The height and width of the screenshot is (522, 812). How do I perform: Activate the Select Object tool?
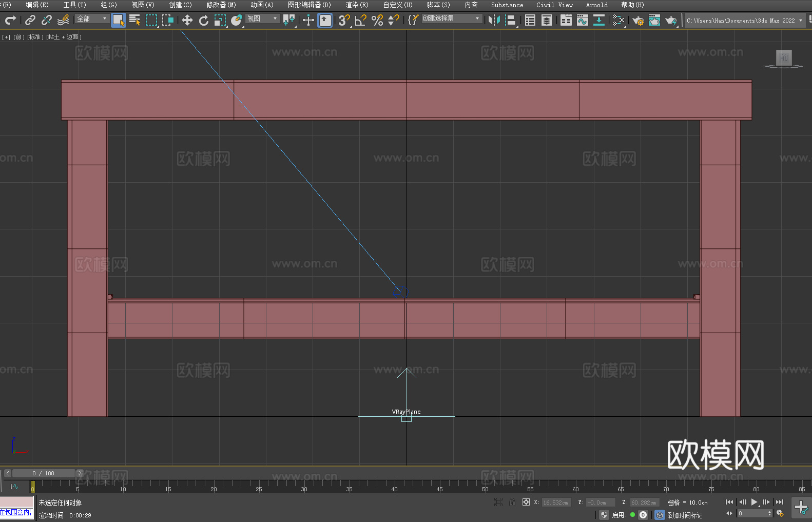click(x=119, y=20)
